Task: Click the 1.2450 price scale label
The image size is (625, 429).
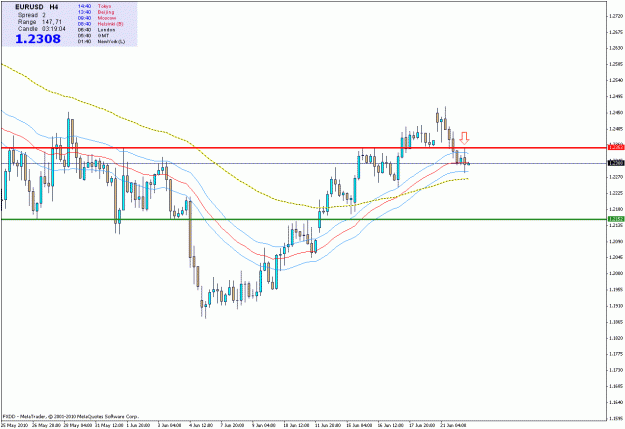Action: pos(616,112)
